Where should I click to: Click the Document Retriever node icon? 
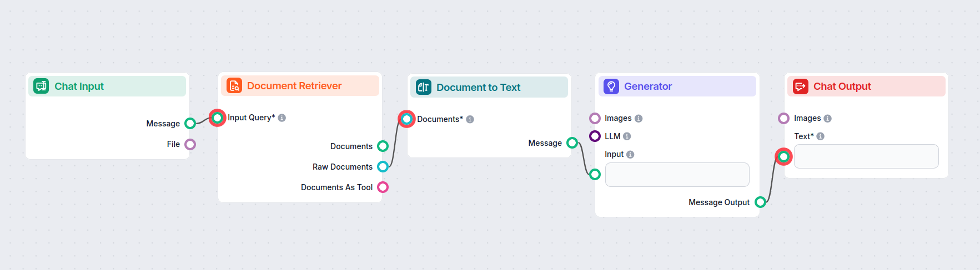(x=234, y=85)
